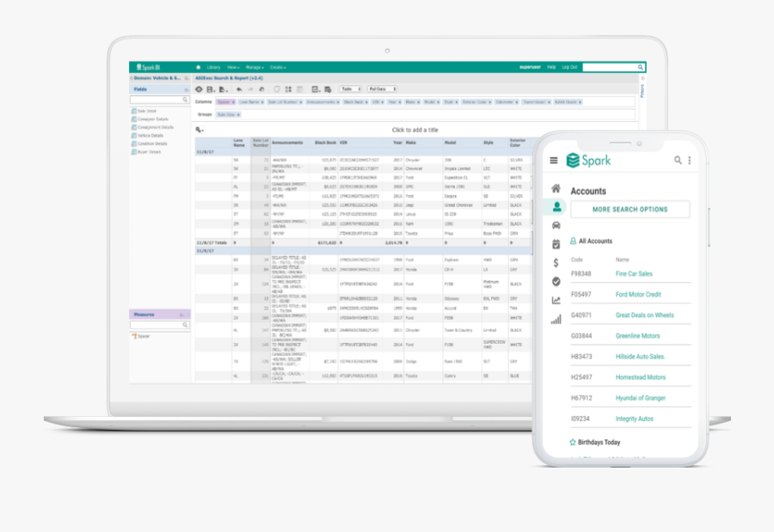Open the dollar sign icon in phone sidebar
Viewport: 774px width, 532px height.
tap(556, 262)
